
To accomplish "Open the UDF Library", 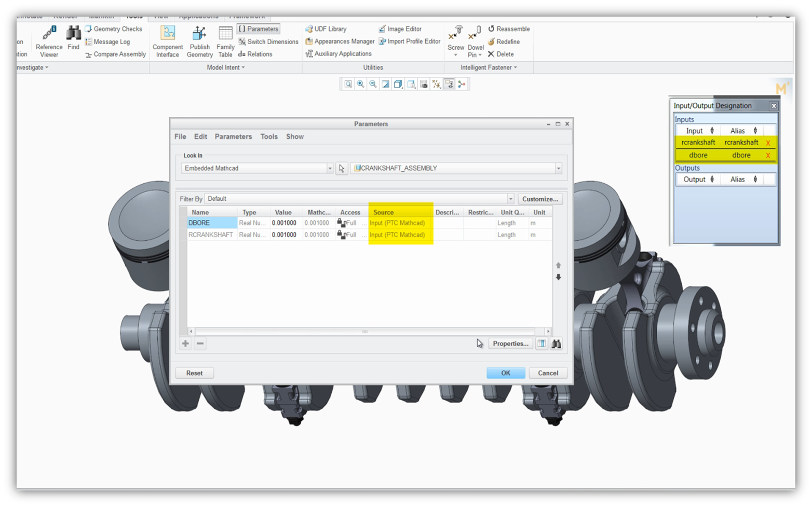I will (326, 29).
